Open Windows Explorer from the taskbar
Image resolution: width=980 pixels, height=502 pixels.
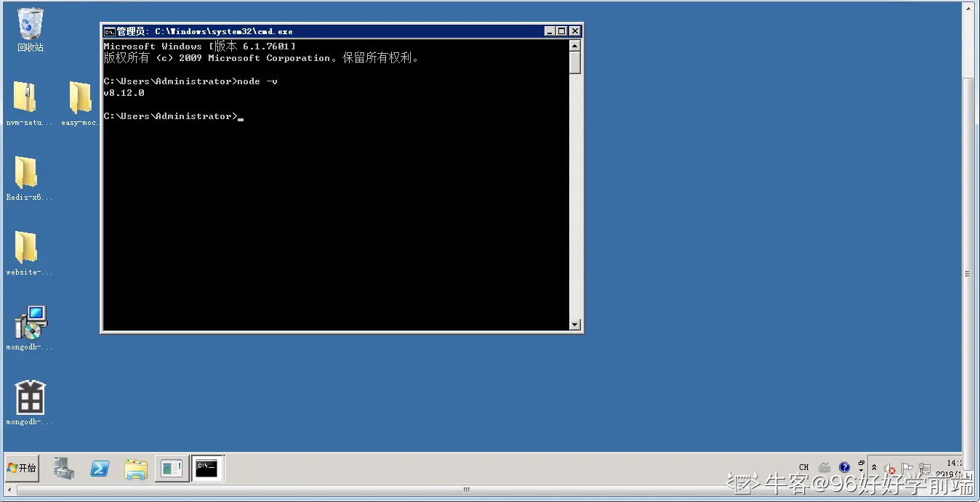136,469
